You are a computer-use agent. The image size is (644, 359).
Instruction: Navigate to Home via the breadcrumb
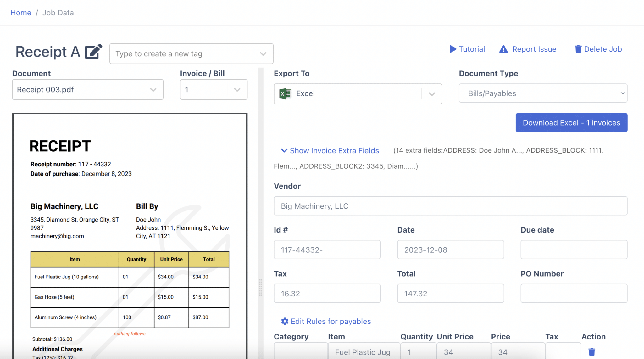click(x=20, y=13)
